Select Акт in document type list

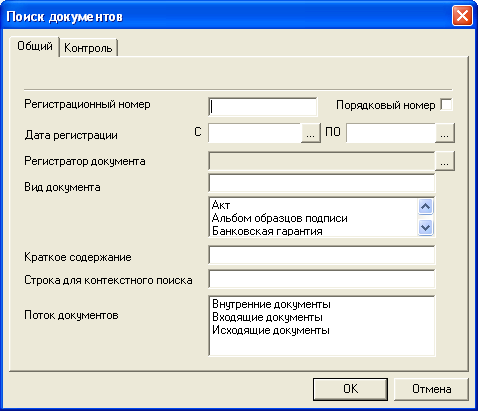221,205
